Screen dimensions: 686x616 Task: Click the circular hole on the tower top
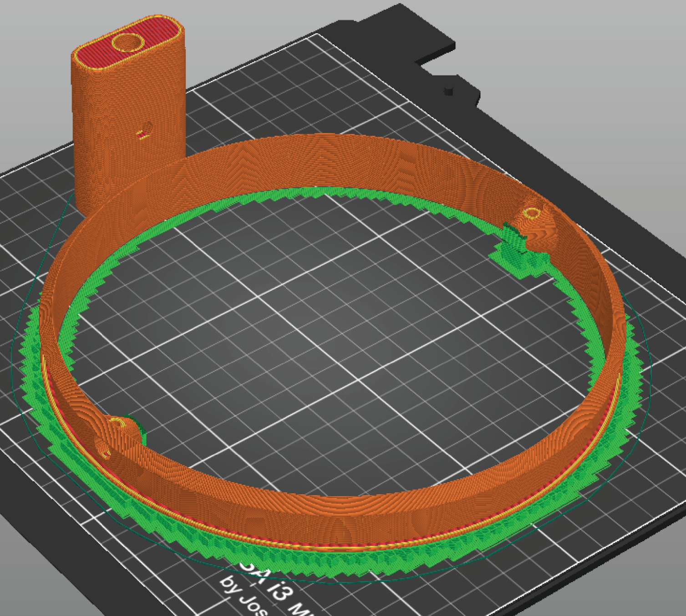(x=128, y=42)
